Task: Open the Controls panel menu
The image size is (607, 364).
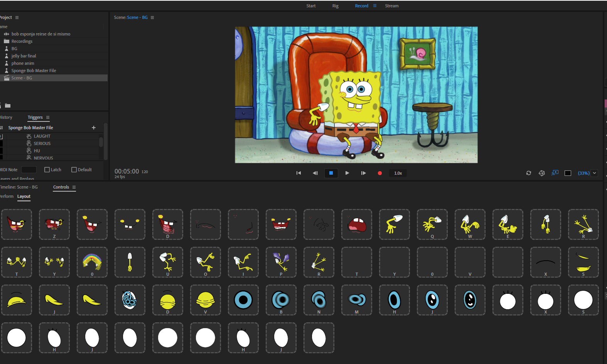Action: 74,187
